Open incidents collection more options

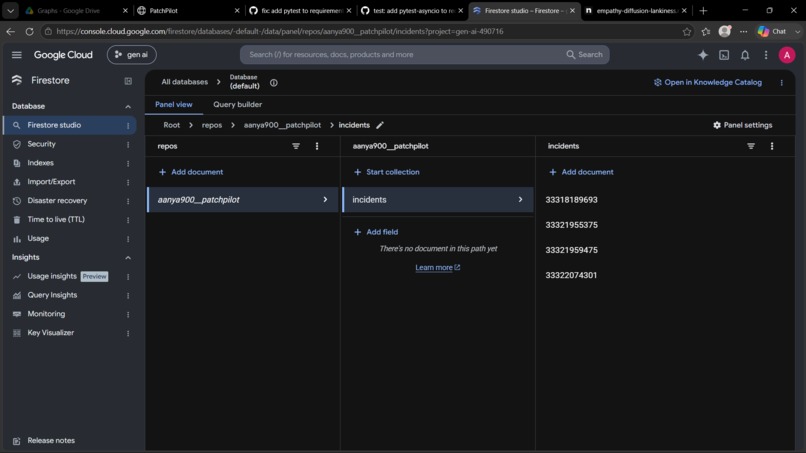772,146
